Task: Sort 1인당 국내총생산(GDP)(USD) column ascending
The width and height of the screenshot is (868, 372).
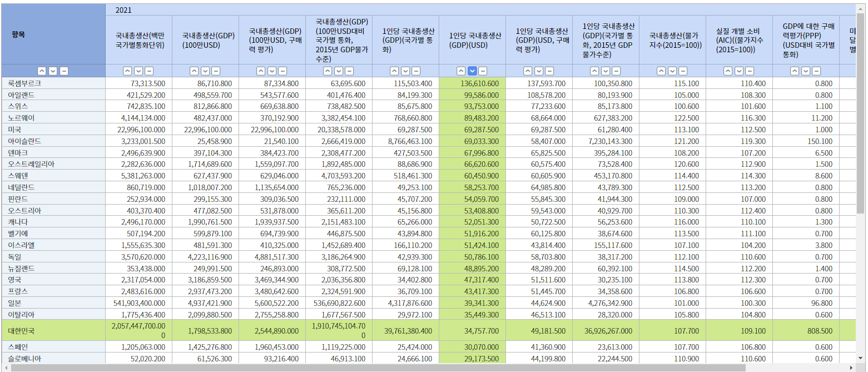Action: coord(461,71)
